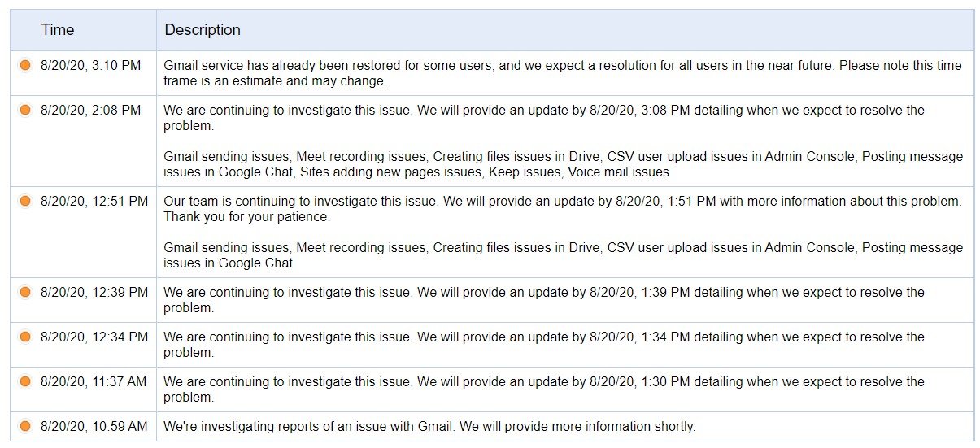Select the 8/20/20, 12:34 PM timestamp
Image resolution: width=980 pixels, height=448 pixels.
click(x=94, y=337)
